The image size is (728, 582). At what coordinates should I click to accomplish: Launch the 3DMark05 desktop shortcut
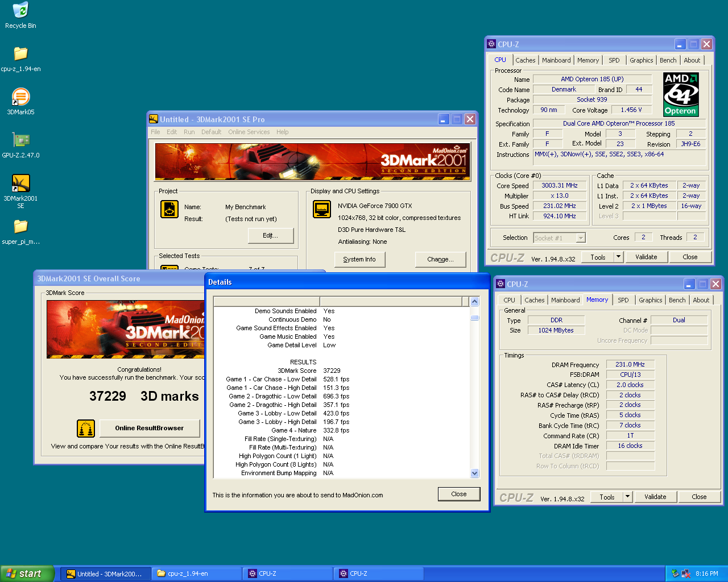click(20, 102)
